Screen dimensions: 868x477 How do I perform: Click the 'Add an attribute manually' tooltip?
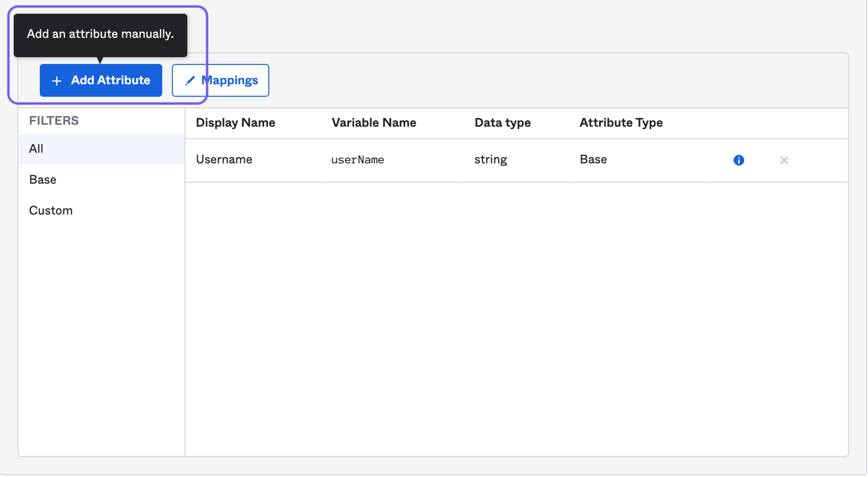point(100,35)
